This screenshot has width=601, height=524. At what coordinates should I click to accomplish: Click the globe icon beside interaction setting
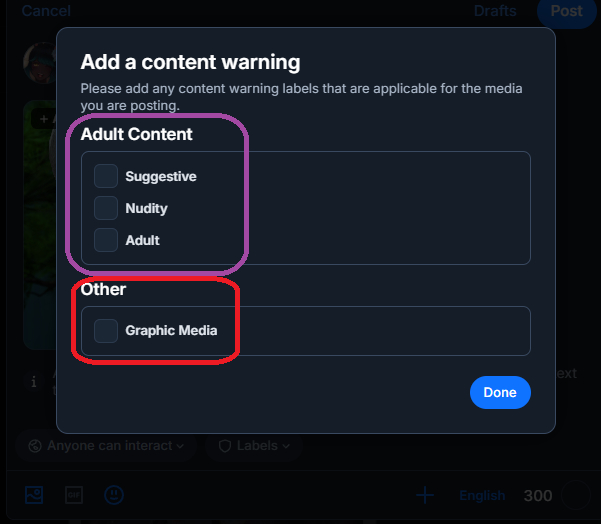pos(36,446)
